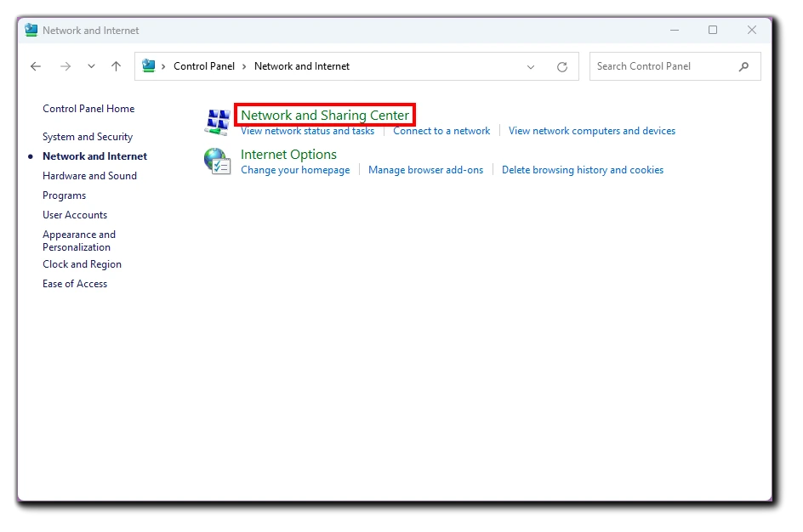Open Clock and Region category
Image resolution: width=803 pixels, height=532 pixels.
[x=82, y=264]
